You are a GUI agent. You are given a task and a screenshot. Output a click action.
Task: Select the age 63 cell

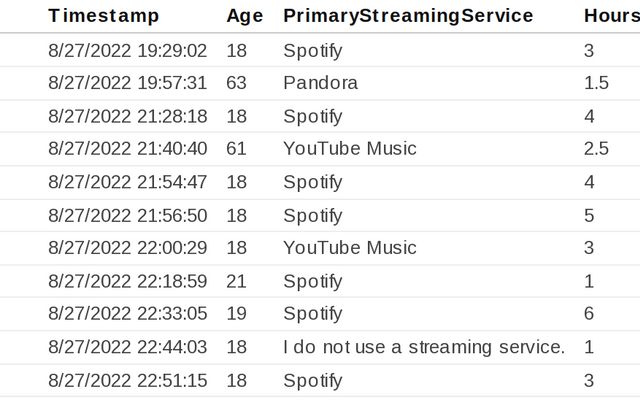pyautogui.click(x=236, y=83)
